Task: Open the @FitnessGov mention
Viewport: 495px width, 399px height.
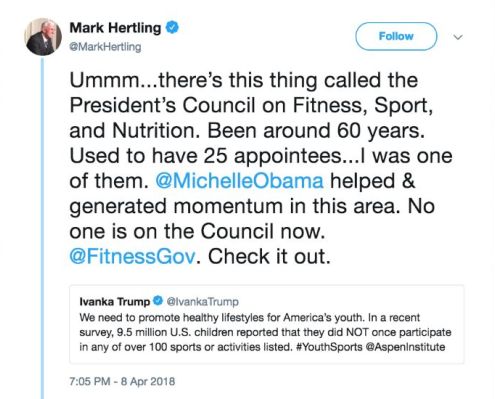Action: point(132,256)
